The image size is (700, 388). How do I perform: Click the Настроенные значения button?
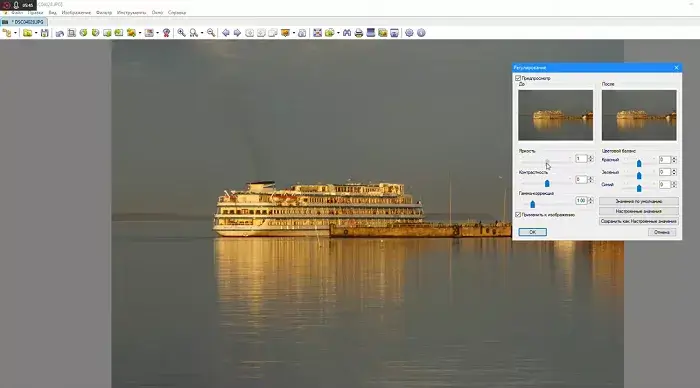[638, 211]
